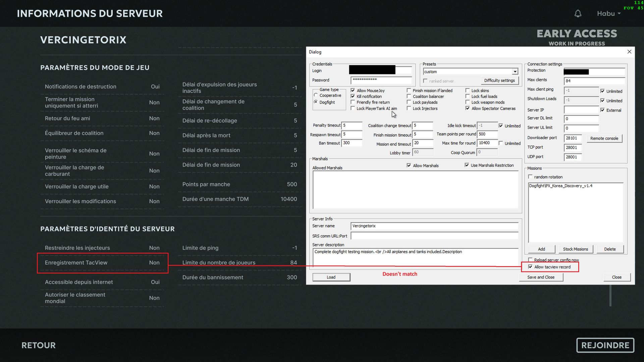Click the Load button
The height and width of the screenshot is (362, 644).
click(x=331, y=277)
